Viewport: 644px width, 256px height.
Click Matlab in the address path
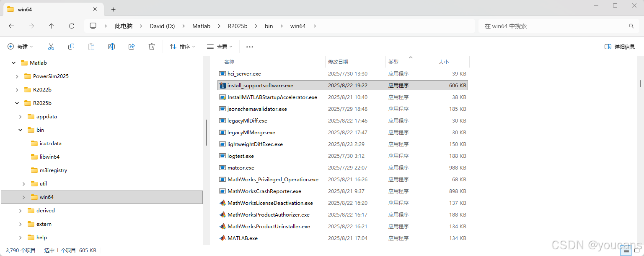point(201,26)
